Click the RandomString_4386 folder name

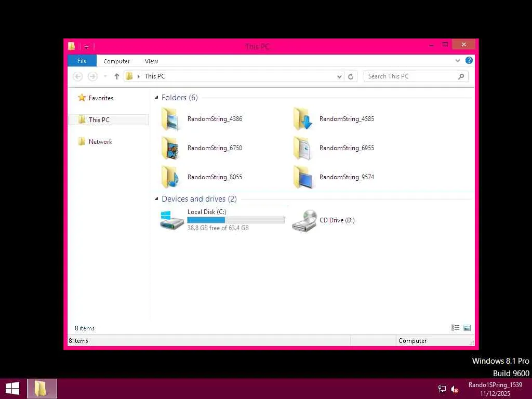coord(215,119)
